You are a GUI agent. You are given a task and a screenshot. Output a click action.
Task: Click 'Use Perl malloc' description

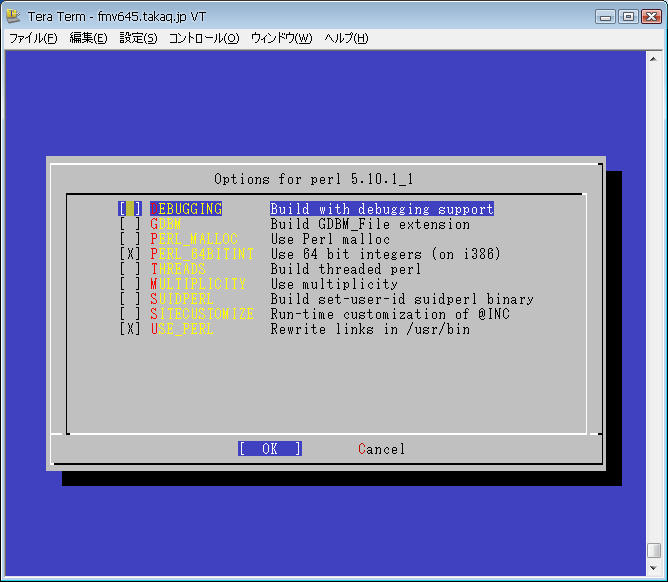(x=330, y=239)
